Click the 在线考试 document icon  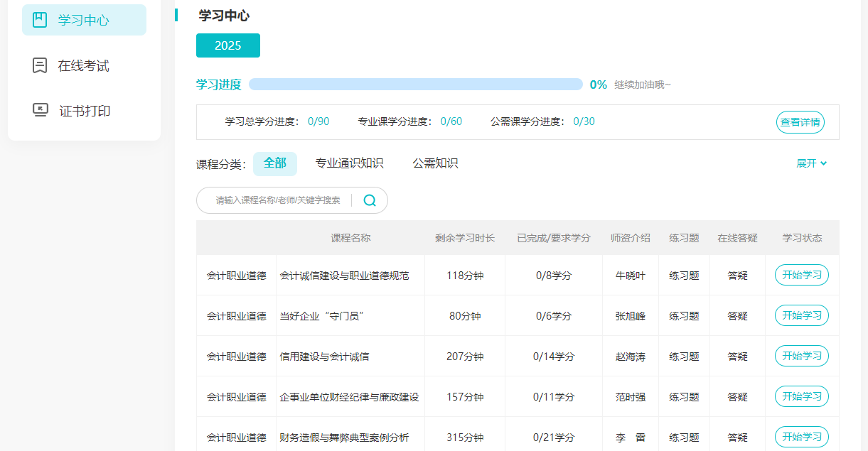tap(40, 65)
